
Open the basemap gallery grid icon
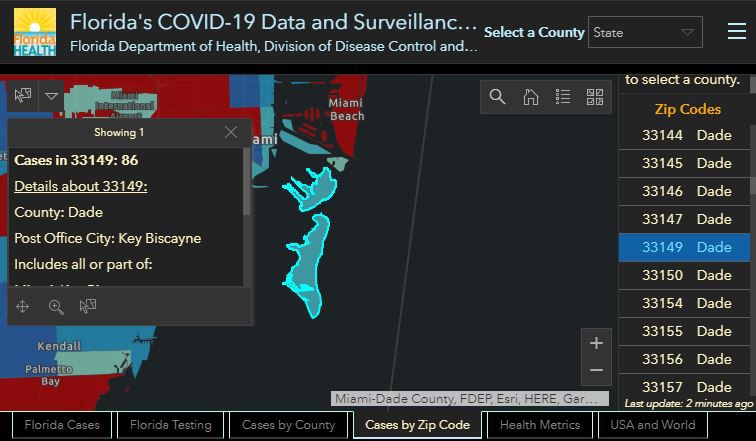pyautogui.click(x=595, y=97)
